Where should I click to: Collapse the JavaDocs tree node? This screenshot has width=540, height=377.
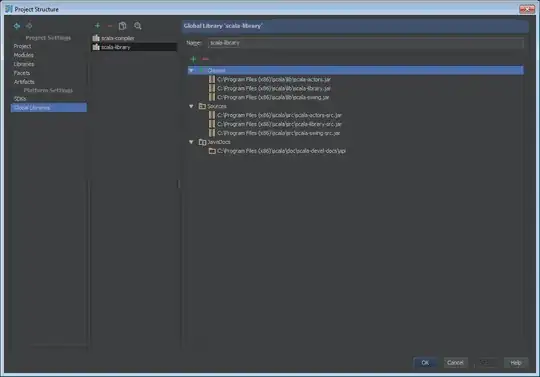(191, 142)
